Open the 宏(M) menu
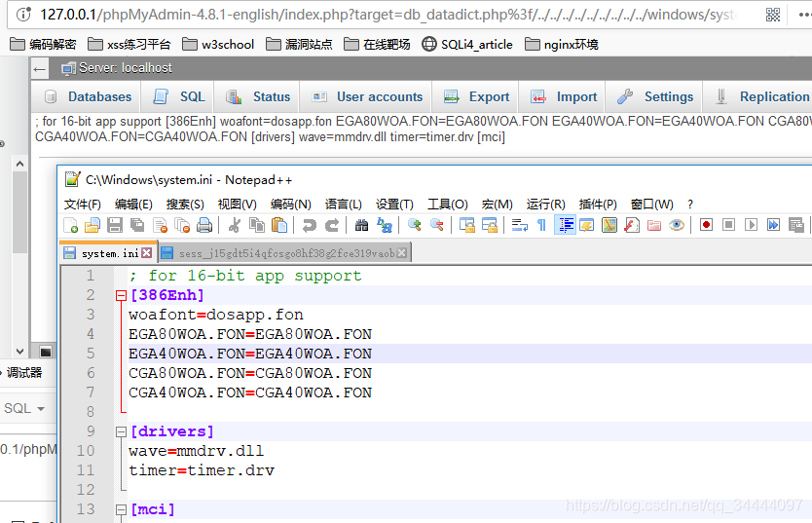The width and height of the screenshot is (812, 523). click(497, 205)
